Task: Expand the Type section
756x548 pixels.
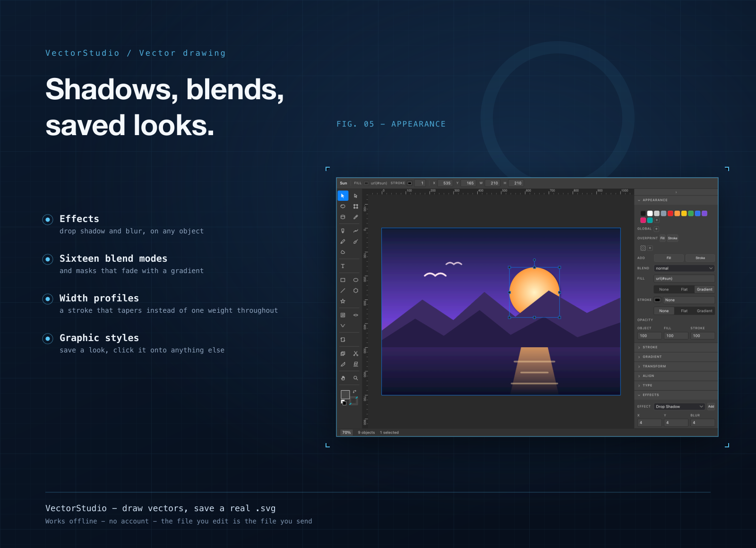Action: 676,385
